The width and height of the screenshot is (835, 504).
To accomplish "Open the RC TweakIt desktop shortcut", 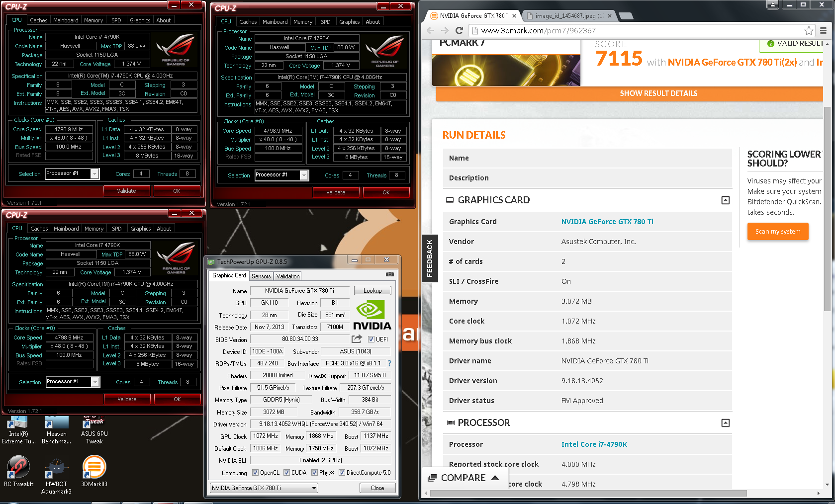I will [x=18, y=471].
